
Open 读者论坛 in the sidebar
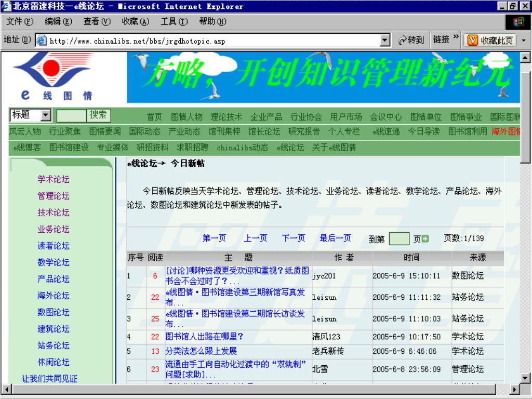pyautogui.click(x=54, y=246)
